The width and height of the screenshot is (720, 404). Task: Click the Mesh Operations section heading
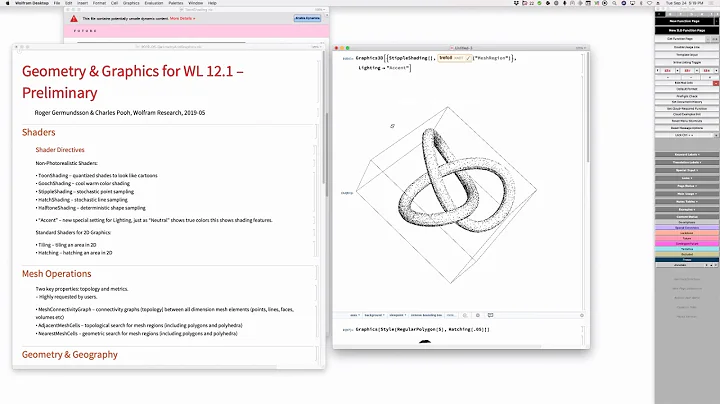56,274
